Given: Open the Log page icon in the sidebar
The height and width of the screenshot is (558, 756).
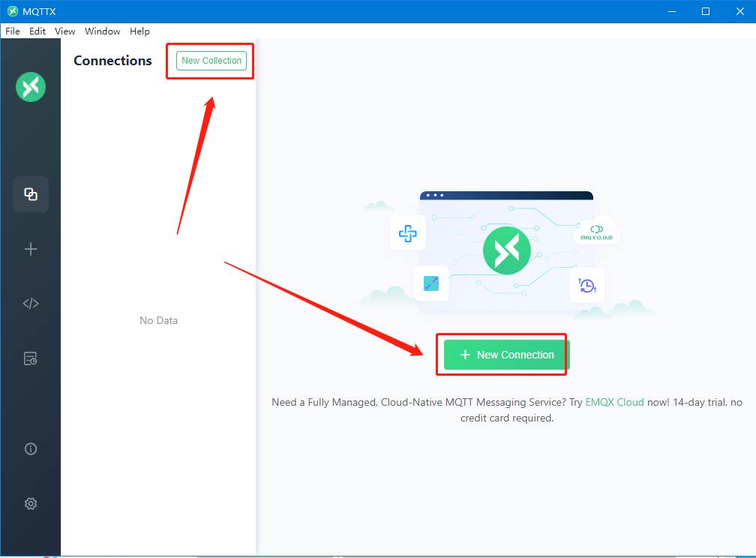Looking at the screenshot, I should pos(31,358).
